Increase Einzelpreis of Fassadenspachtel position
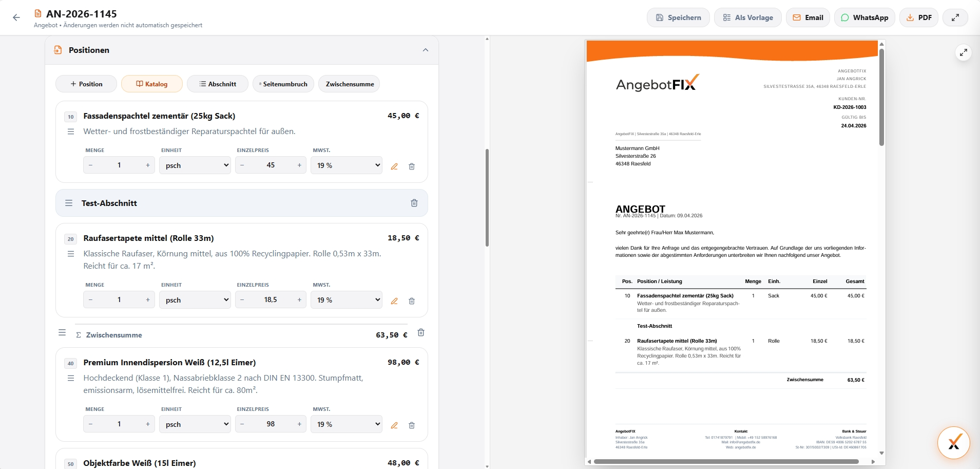 point(299,165)
